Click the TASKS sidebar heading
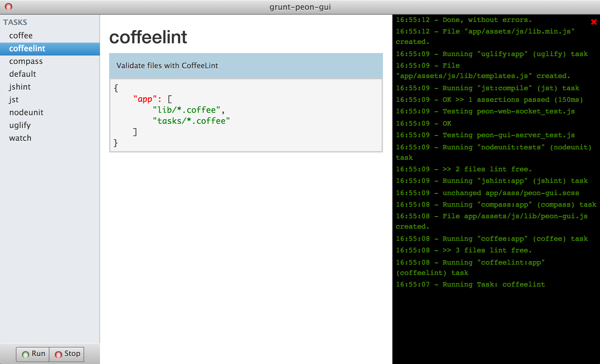The width and height of the screenshot is (600, 364). (x=15, y=22)
